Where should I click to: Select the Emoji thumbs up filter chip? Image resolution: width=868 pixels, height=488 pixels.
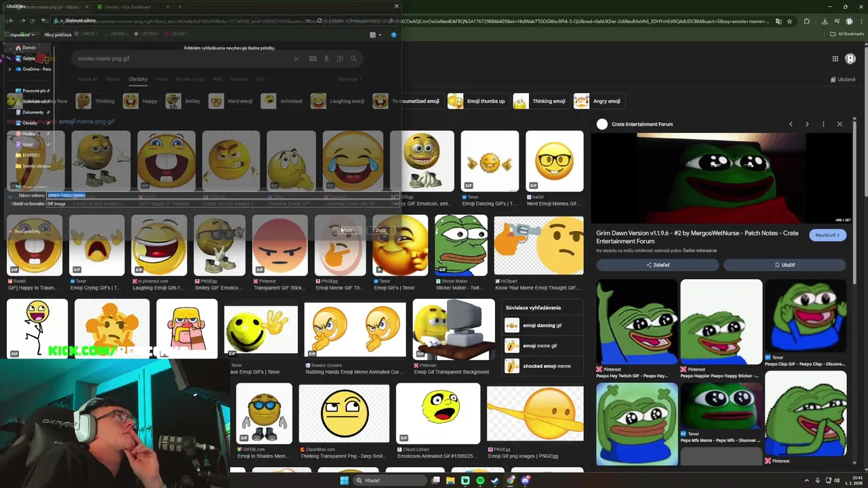(477, 101)
